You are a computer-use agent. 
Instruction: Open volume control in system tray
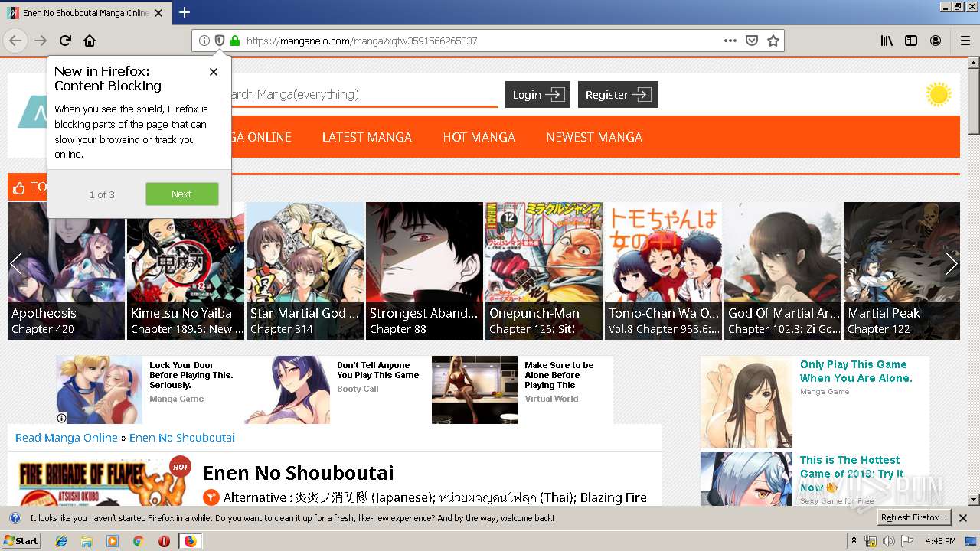888,541
